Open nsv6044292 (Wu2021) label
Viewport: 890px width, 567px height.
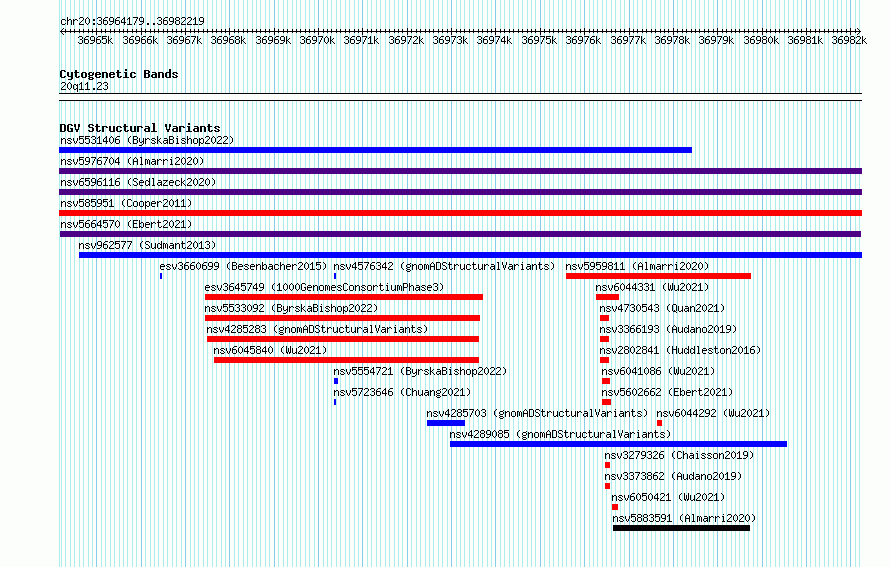pos(713,413)
